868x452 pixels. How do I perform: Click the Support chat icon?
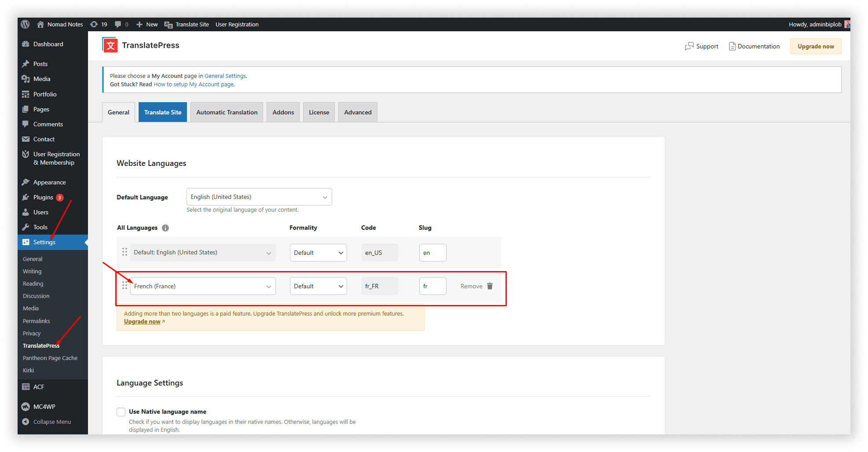click(x=689, y=46)
